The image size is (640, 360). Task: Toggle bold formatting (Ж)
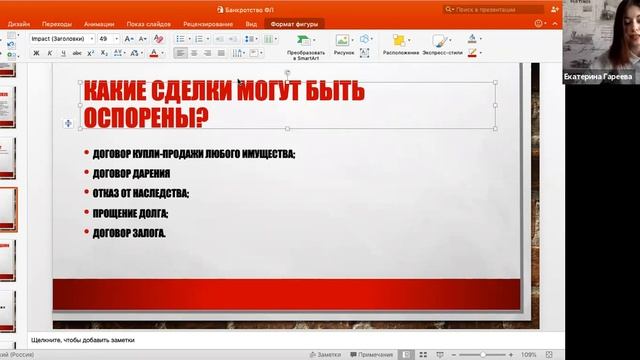tap(36, 53)
